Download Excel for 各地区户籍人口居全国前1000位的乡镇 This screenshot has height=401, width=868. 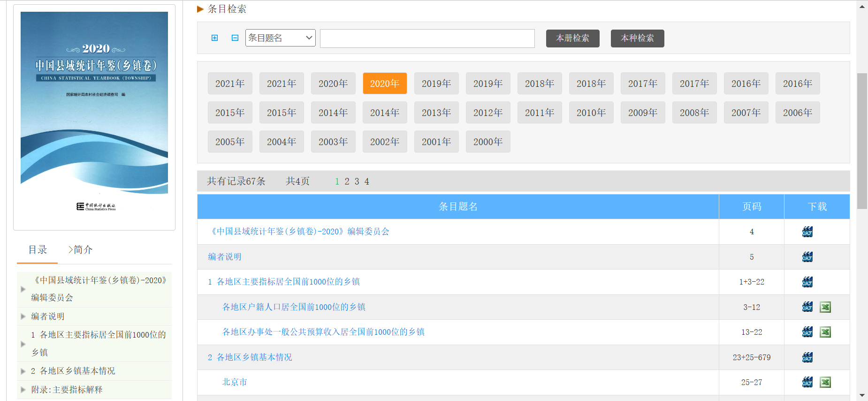tap(825, 307)
